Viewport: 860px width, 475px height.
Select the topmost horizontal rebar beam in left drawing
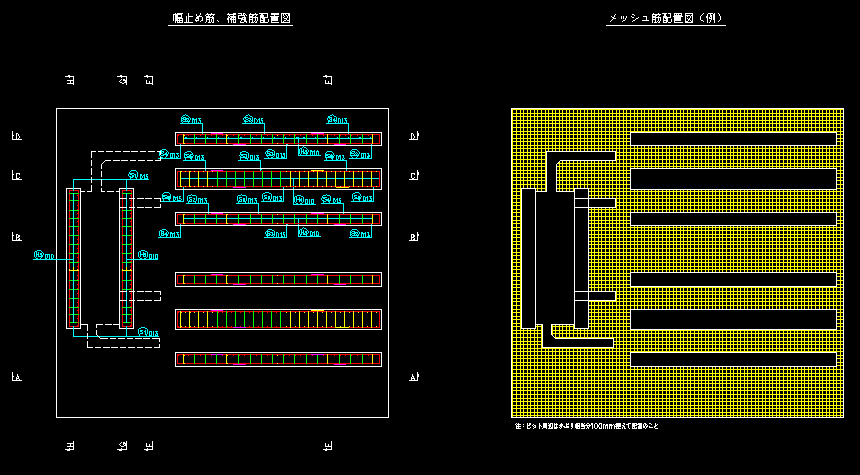pos(278,139)
